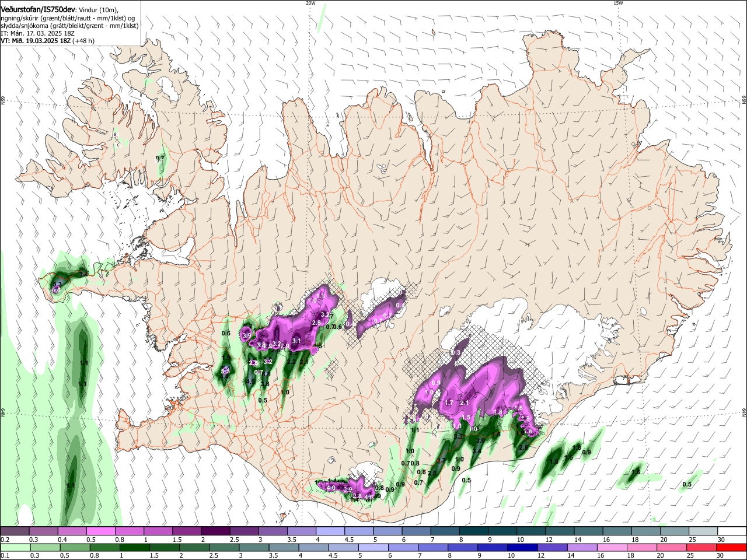Select the light lavender snow swatch at 4
747x560 pixels.
point(330,531)
